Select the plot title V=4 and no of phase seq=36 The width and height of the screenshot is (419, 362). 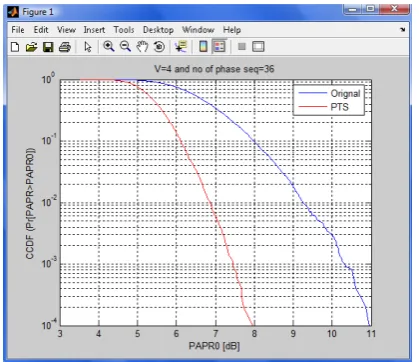click(214, 69)
